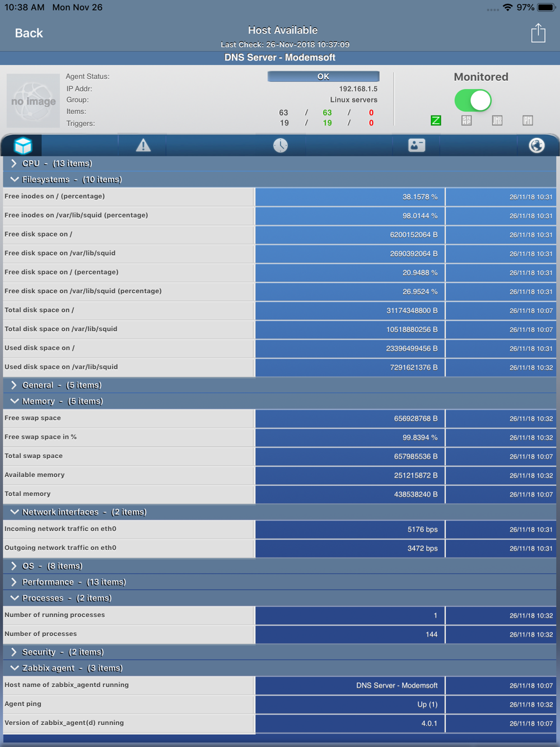Screen dimensions: 560x747
Task: Select 'Used disk space on /' item
Action: 280,349
